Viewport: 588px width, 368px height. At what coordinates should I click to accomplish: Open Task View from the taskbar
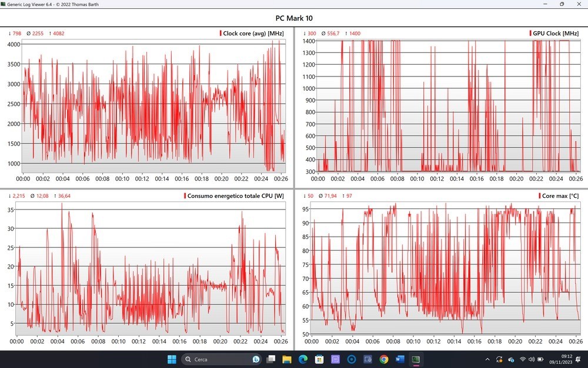coord(271,359)
